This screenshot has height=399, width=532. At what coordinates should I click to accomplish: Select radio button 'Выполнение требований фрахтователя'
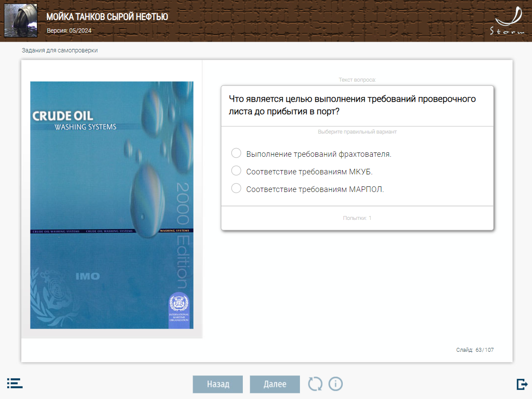[236, 153]
